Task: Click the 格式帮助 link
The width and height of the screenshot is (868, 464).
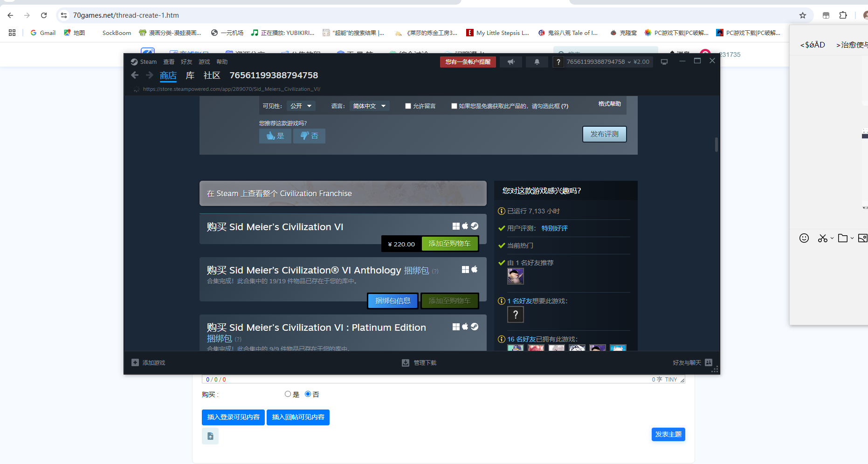Action: click(x=610, y=104)
